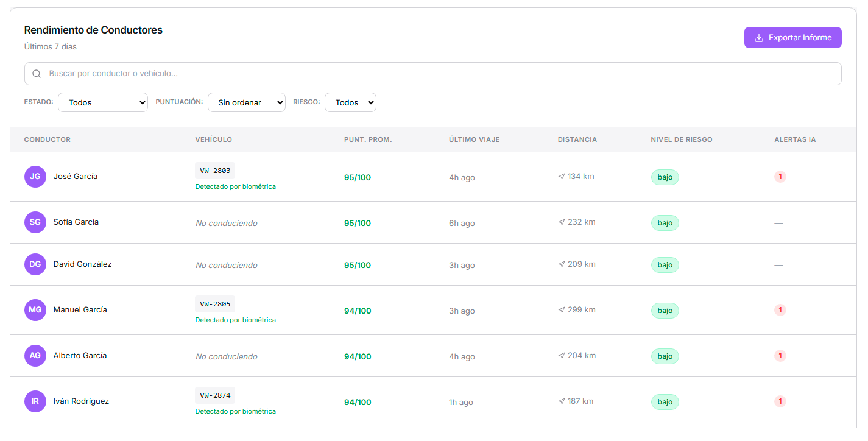
Task: Click the Nivel de Riesgo column header
Action: coord(681,139)
